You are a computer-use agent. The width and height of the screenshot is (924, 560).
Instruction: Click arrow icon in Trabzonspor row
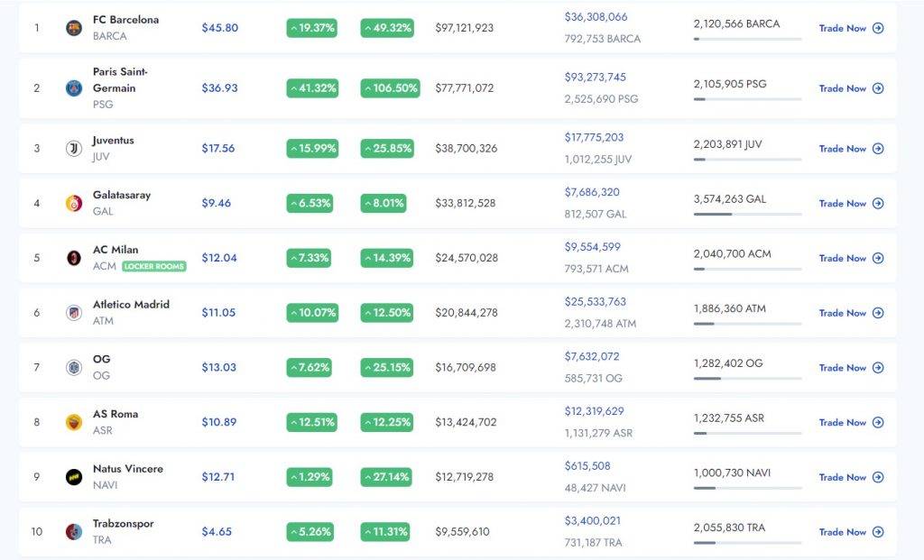point(878,532)
